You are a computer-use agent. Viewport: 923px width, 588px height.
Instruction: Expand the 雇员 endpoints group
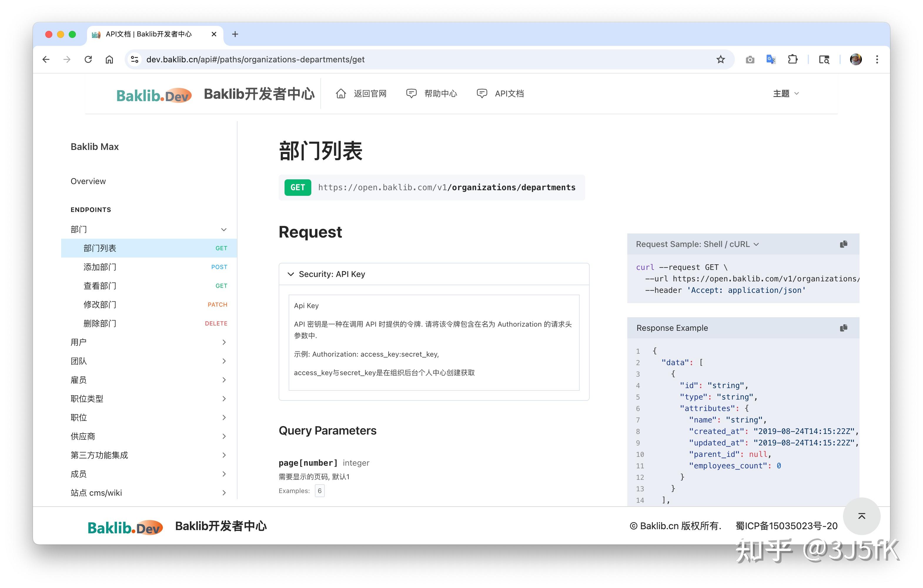[x=149, y=380]
